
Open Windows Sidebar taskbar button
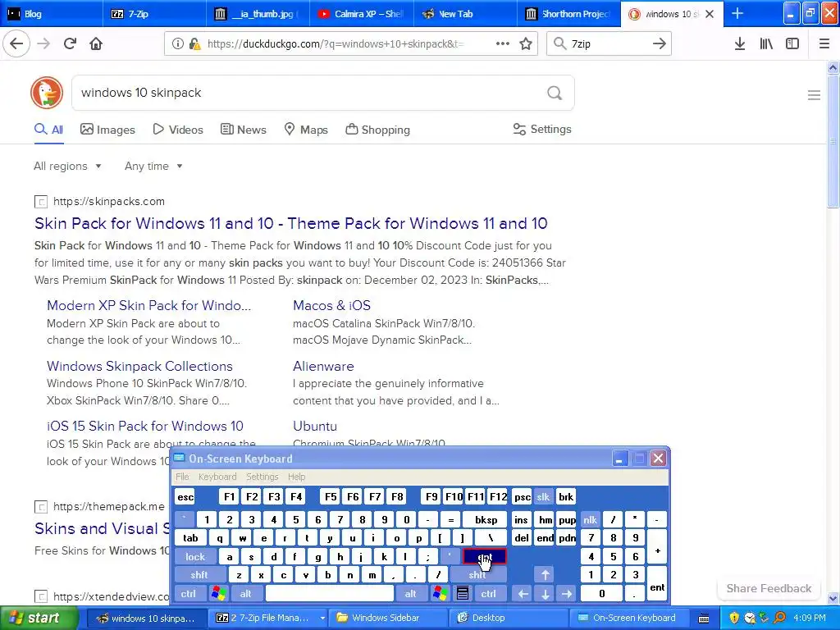(386, 618)
